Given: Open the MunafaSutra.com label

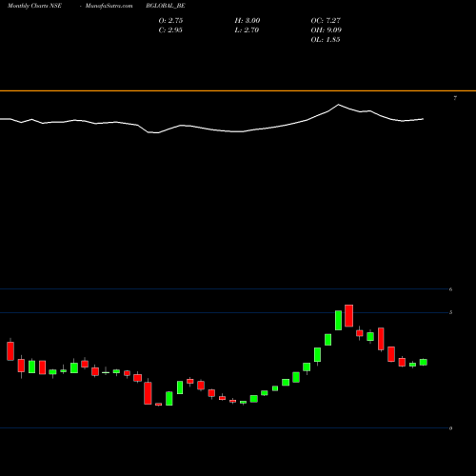Looking at the screenshot, I should (109, 6).
